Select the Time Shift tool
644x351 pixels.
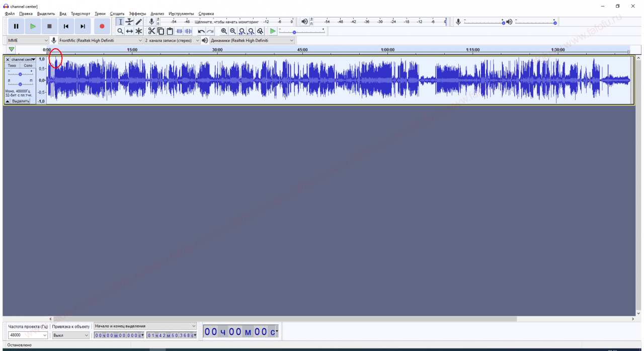(x=129, y=31)
